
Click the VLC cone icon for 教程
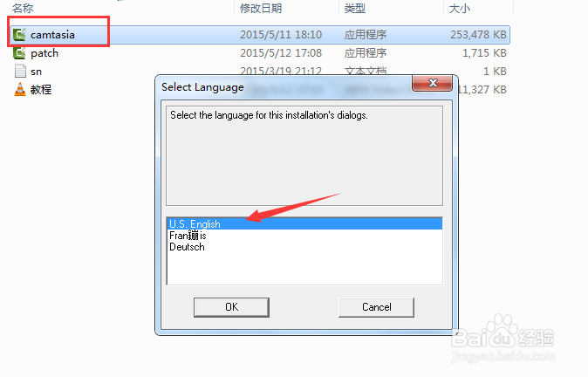(19, 89)
